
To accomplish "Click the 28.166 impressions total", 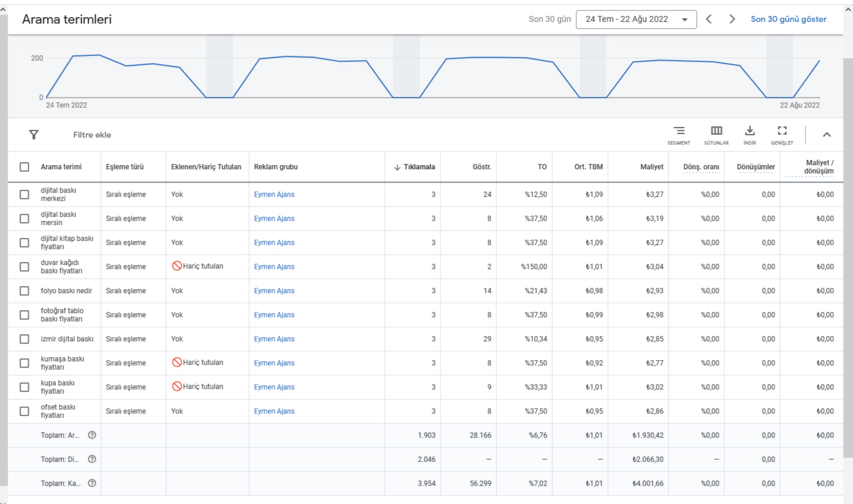I will (481, 435).
